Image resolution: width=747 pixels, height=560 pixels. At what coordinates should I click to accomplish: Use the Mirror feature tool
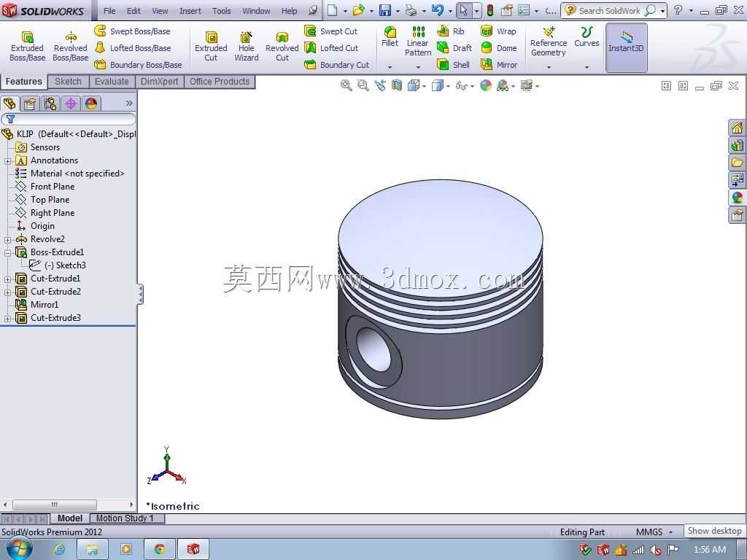click(x=499, y=65)
